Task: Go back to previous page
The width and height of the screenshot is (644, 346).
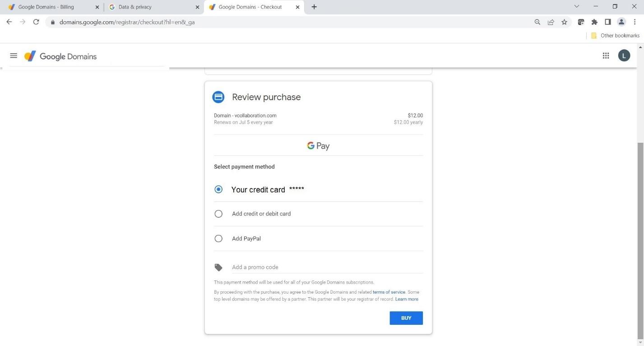Action: pyautogui.click(x=9, y=22)
